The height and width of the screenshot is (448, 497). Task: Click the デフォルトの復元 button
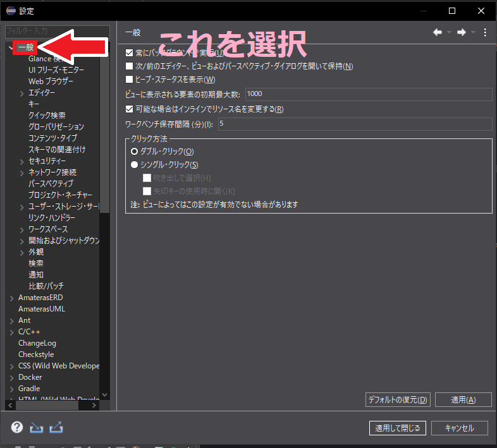click(398, 399)
